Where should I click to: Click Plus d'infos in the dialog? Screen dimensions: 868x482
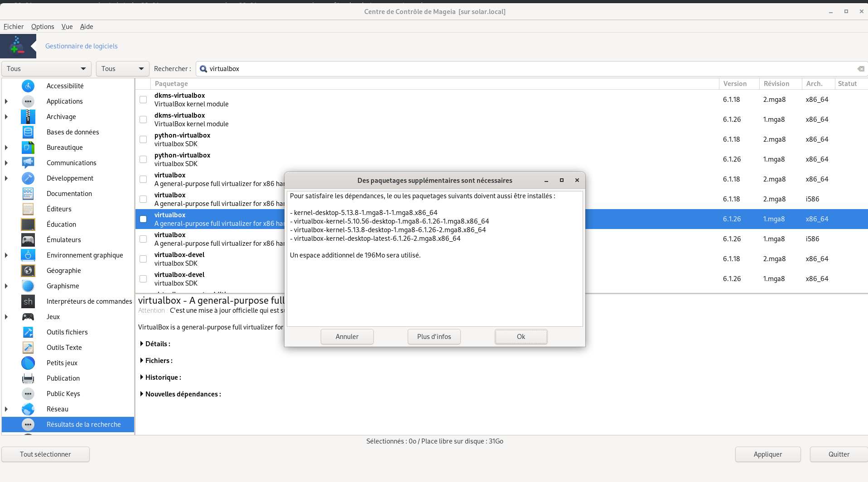click(x=434, y=337)
